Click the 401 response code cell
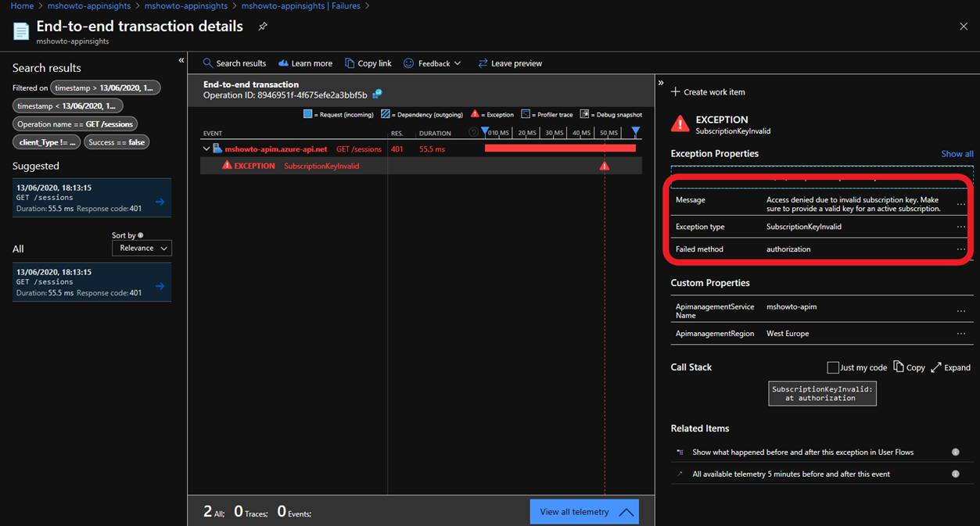The image size is (980, 526). click(x=397, y=149)
